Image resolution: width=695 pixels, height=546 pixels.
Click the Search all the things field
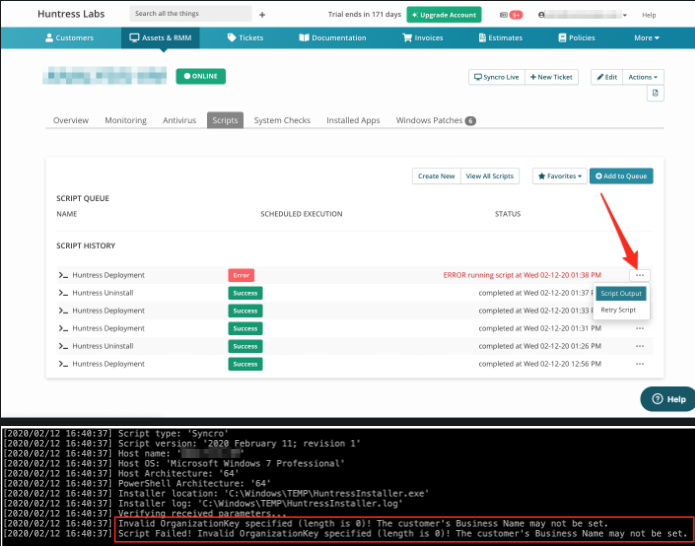pos(190,14)
